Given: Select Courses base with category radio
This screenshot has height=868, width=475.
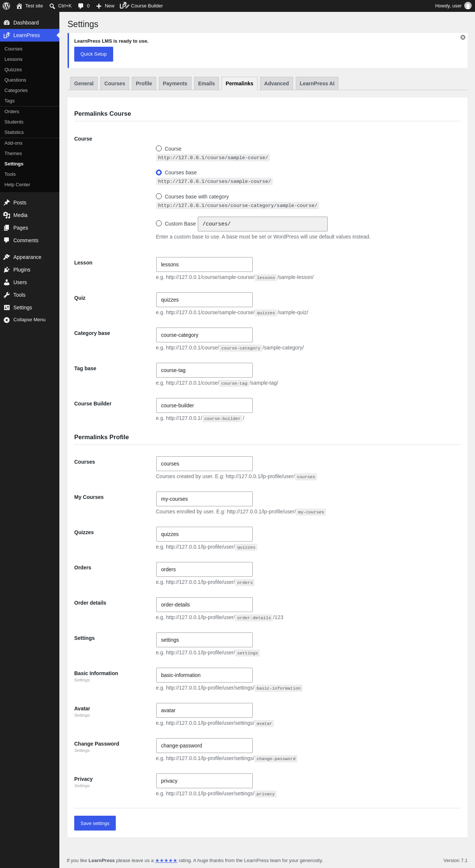Looking at the screenshot, I should pyautogui.click(x=159, y=196).
